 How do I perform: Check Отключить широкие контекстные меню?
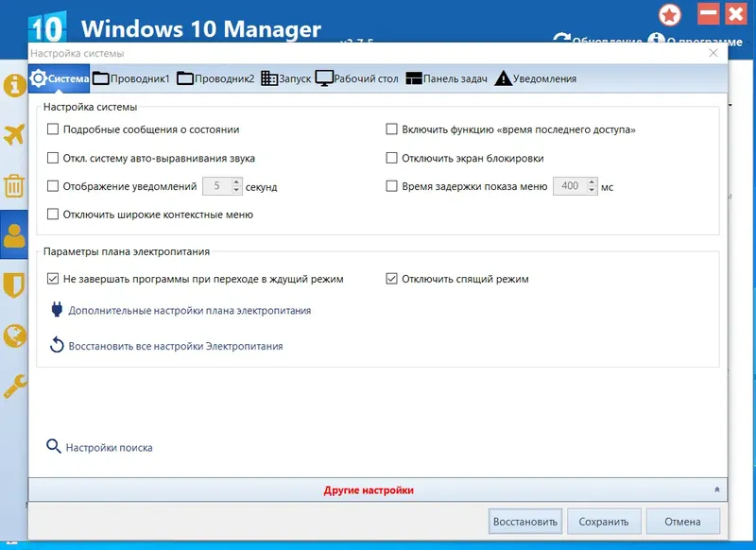[53, 214]
